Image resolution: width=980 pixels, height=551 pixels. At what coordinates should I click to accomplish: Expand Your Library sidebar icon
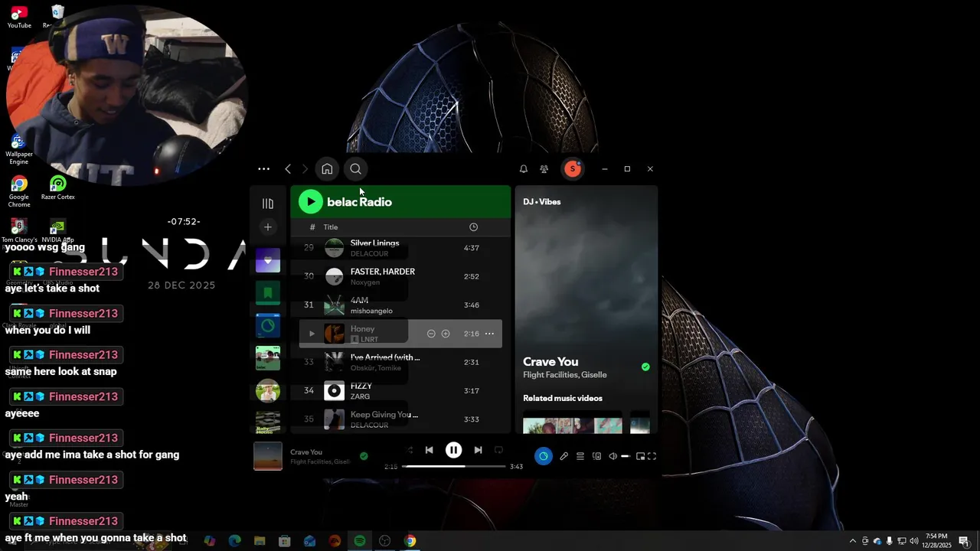(267, 204)
